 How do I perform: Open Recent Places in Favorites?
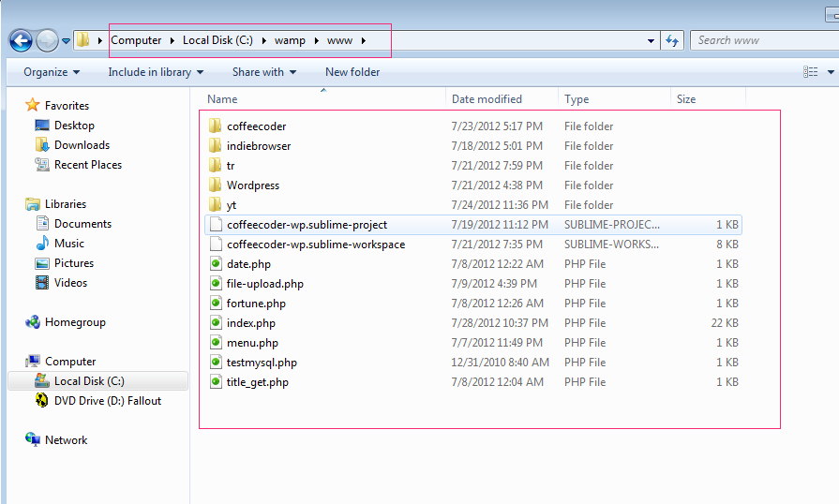88,165
